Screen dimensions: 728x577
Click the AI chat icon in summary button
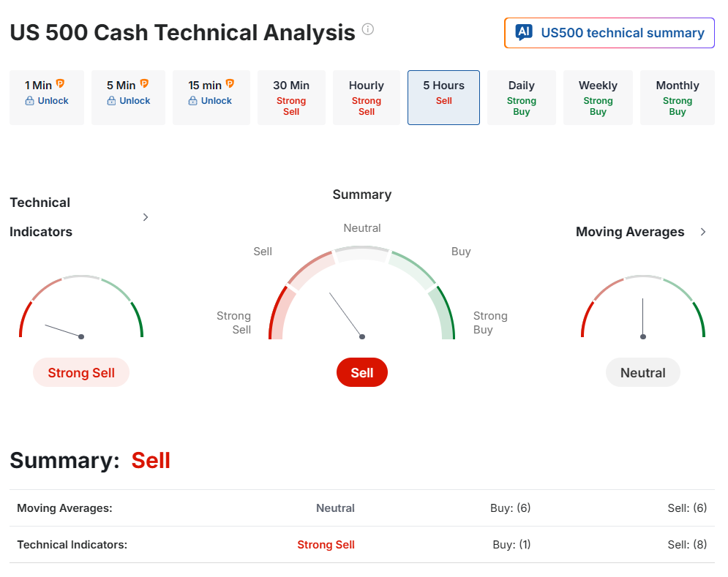click(x=524, y=32)
